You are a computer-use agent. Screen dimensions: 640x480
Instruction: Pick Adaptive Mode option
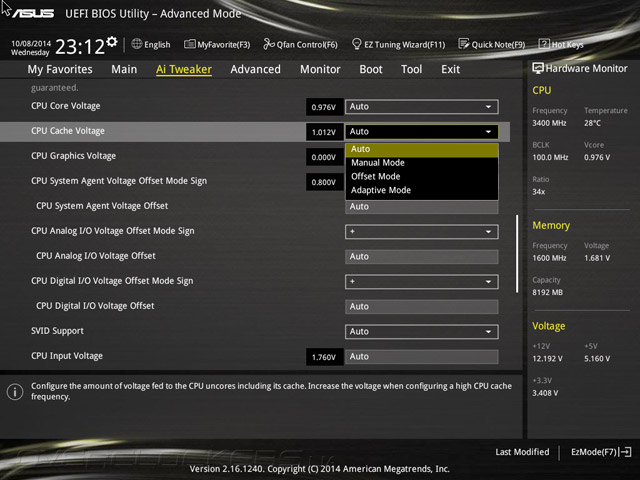[422, 190]
